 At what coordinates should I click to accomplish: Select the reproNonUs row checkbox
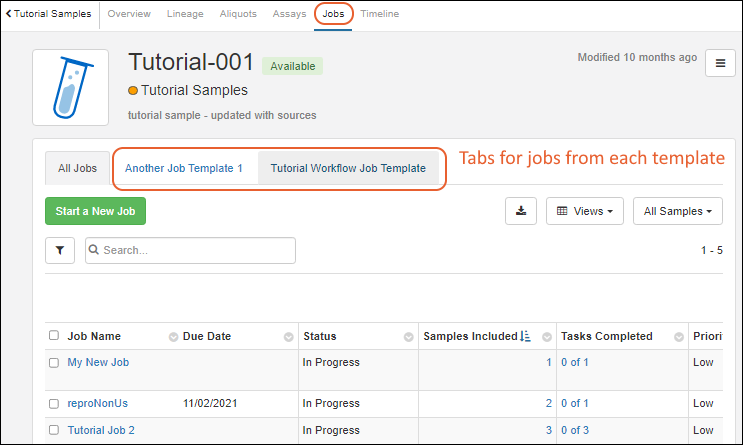point(54,404)
